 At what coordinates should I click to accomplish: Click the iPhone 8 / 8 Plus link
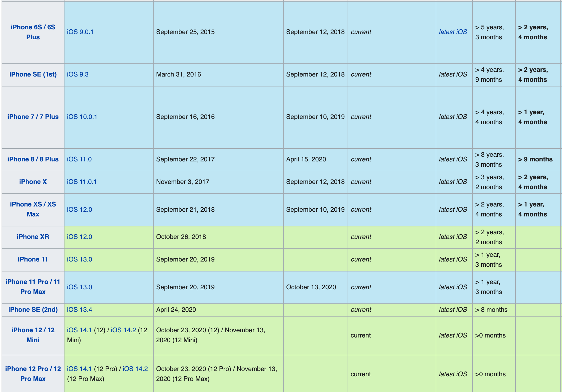coord(33,159)
